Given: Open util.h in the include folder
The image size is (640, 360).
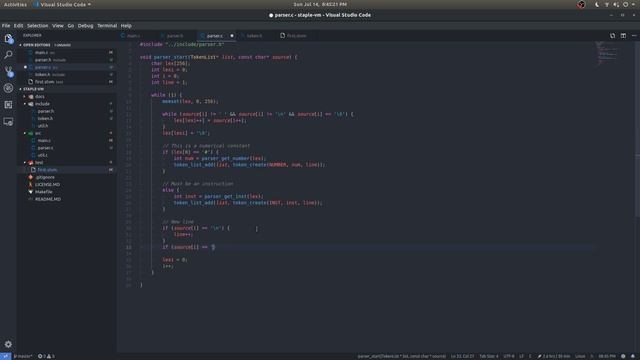Looking at the screenshot, I should click(x=67, y=126).
